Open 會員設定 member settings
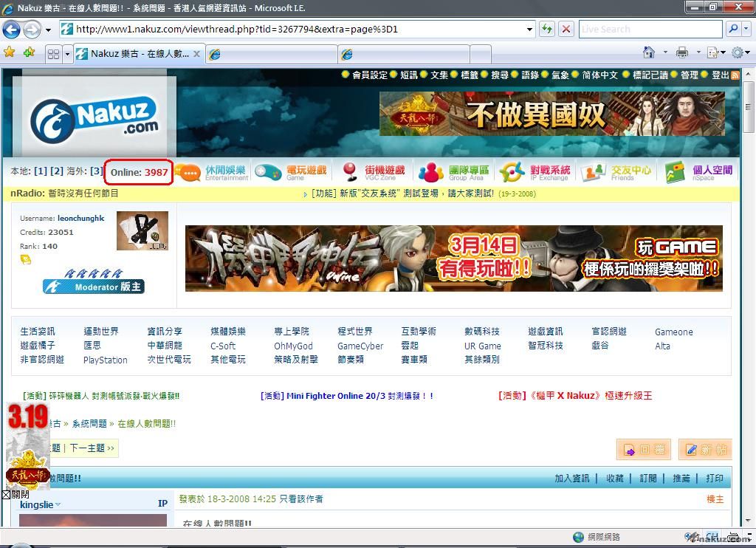Screen dimensions: 756x548 point(370,75)
